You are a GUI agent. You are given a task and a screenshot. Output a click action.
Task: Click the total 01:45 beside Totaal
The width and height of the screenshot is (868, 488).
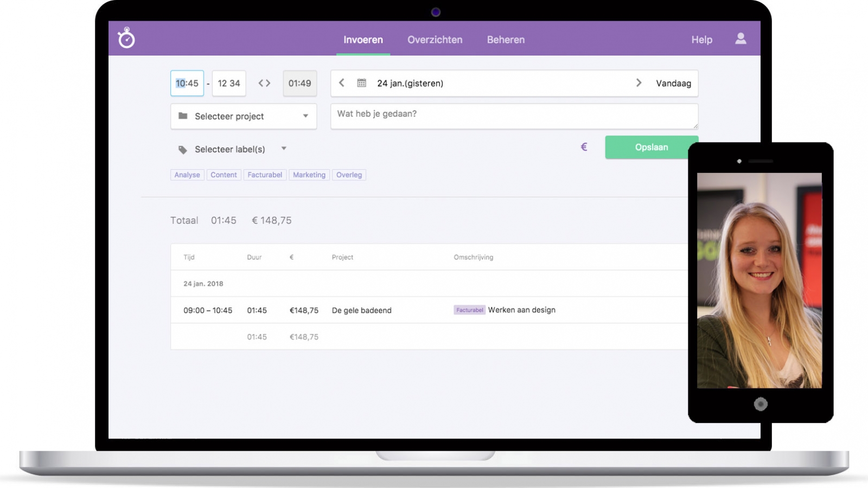[224, 220]
